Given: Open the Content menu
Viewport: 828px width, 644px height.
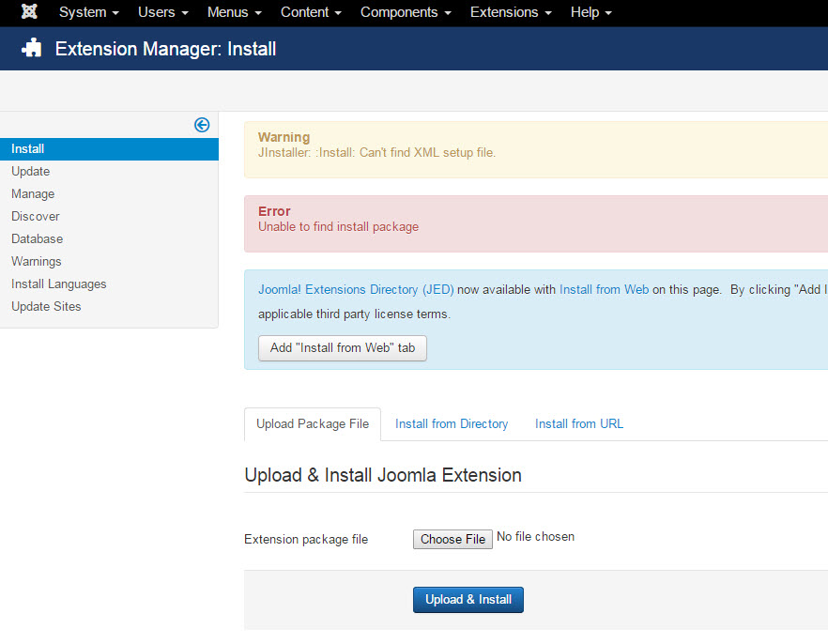Looking at the screenshot, I should click(x=310, y=12).
